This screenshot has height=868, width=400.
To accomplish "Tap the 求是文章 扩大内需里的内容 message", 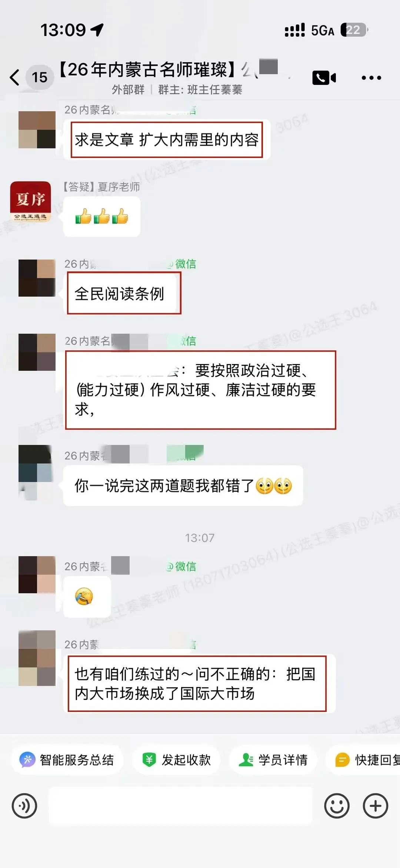I will 167,140.
